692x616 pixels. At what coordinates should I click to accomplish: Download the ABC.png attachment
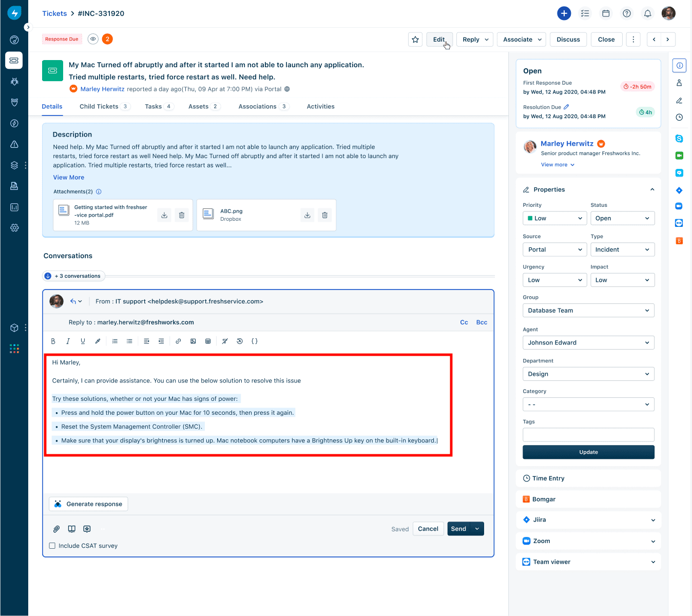point(307,215)
